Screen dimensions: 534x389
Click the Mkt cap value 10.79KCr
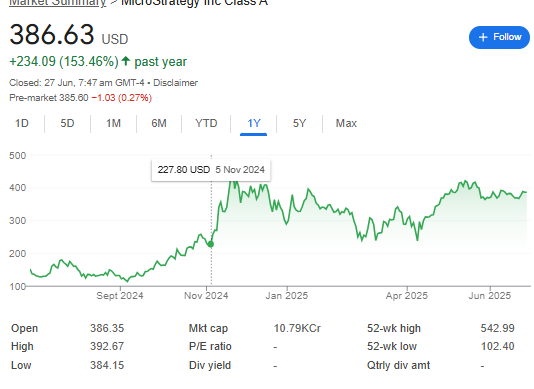point(297,328)
